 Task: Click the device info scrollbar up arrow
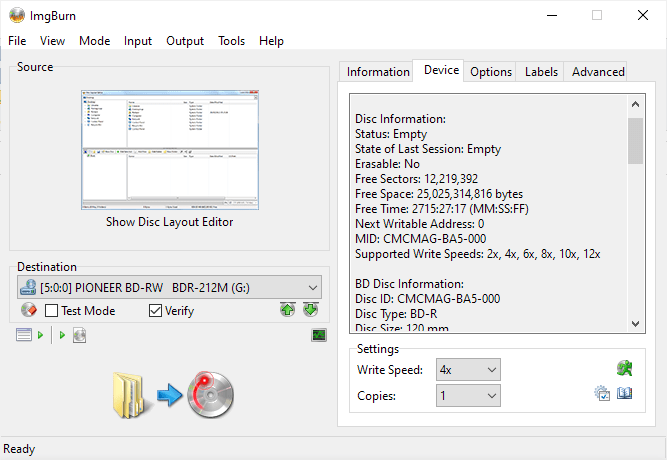click(x=636, y=104)
